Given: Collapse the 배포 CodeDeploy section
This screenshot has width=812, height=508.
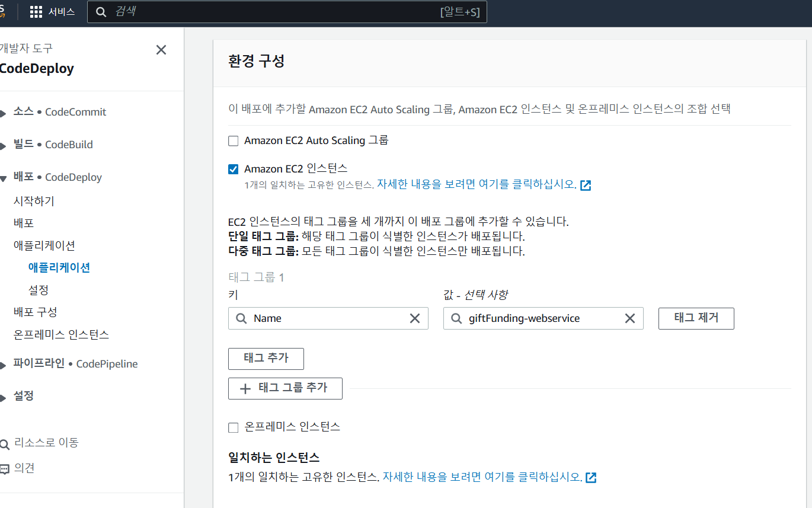Looking at the screenshot, I should (x=4, y=178).
